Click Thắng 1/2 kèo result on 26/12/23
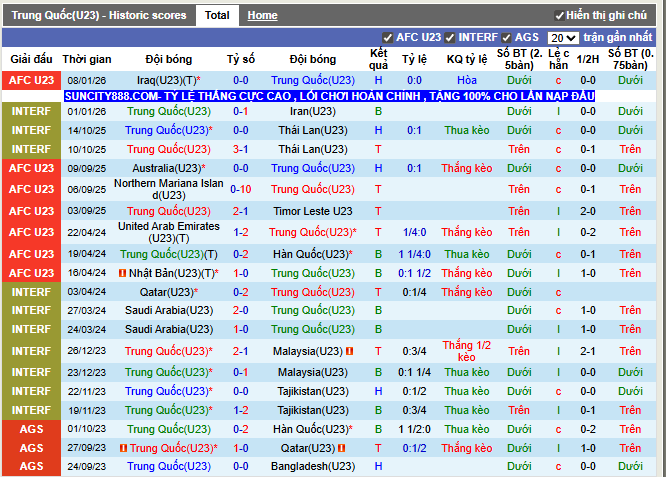666x477 pixels. tap(467, 351)
